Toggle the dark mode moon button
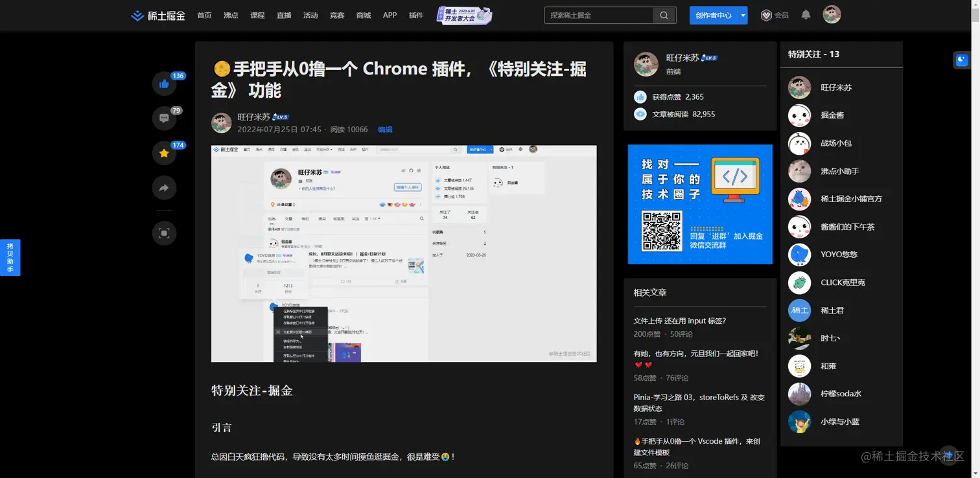Screen dimensions: 980x478 coord(962,60)
